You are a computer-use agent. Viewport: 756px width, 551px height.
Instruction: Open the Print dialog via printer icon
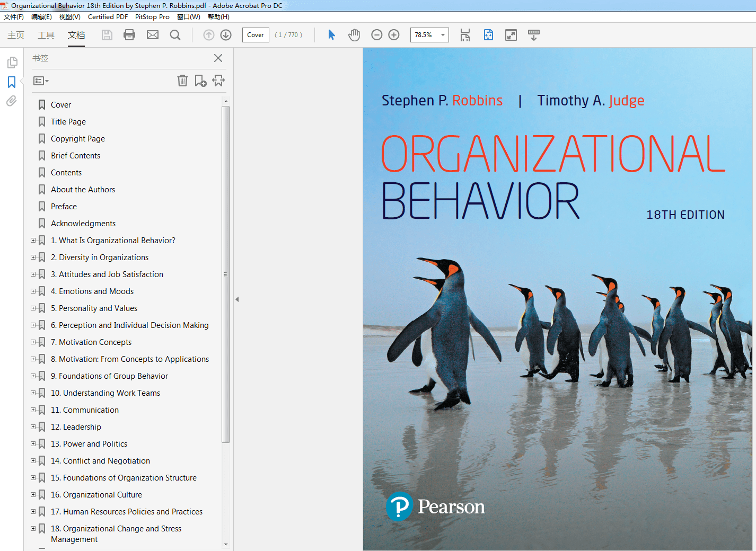coord(129,34)
